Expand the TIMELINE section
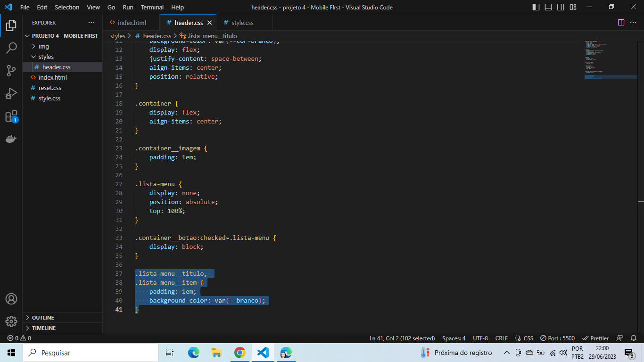 pyautogui.click(x=63, y=328)
